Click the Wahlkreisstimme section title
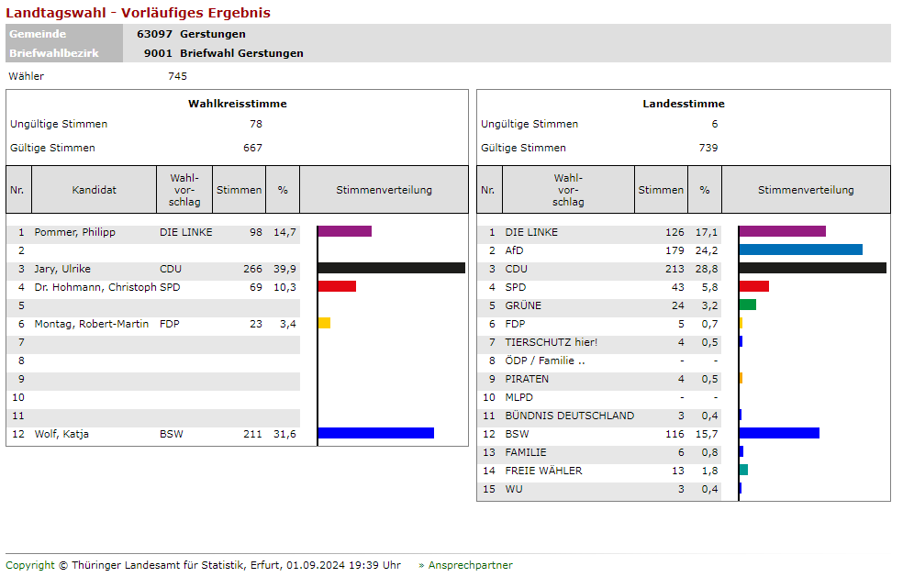Viewport: 903px width, 588px height. tap(237, 104)
